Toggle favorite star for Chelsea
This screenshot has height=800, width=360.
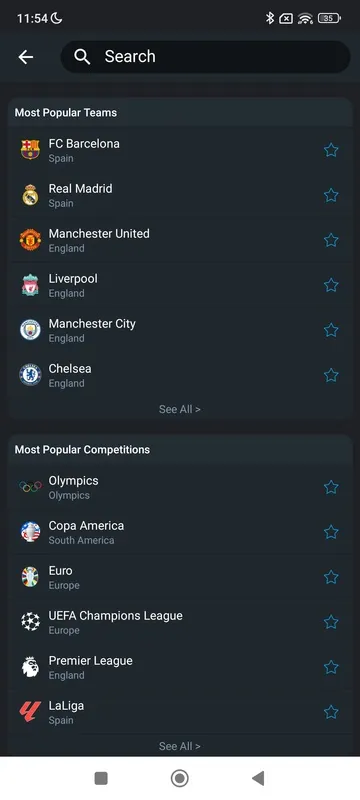pyautogui.click(x=331, y=375)
